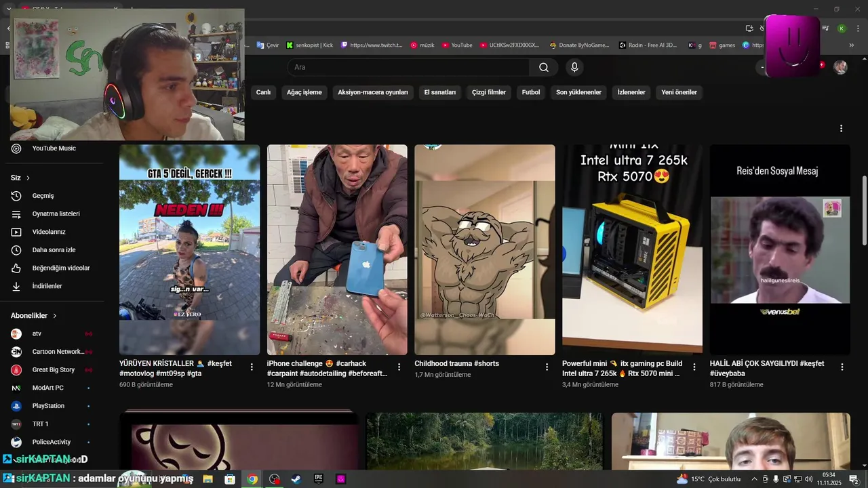Select Aksiyon-macera oyunları filter chip
Image resolution: width=868 pixels, height=488 pixels.
373,92
